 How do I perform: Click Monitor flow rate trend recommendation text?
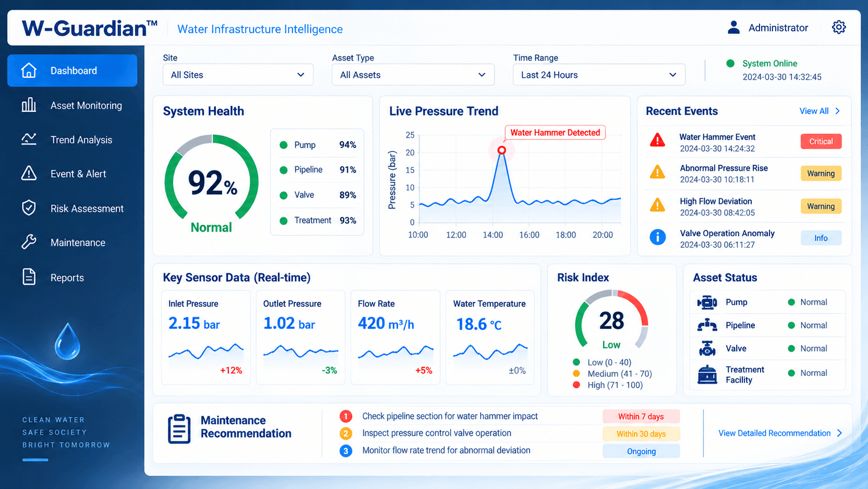click(446, 450)
